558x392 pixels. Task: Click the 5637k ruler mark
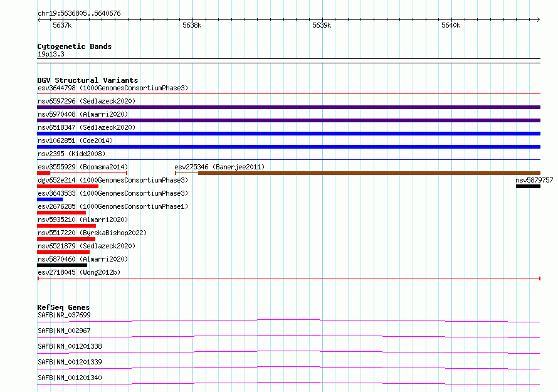click(62, 25)
